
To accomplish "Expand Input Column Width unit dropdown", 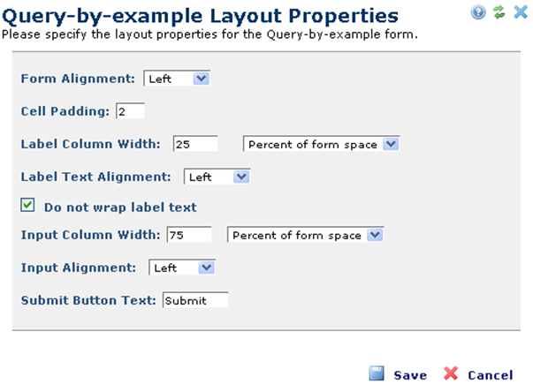I will (305, 235).
